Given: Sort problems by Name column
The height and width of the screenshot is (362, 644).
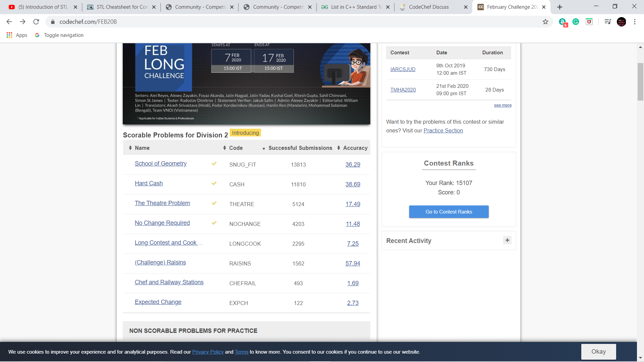Looking at the screenshot, I should [x=142, y=148].
